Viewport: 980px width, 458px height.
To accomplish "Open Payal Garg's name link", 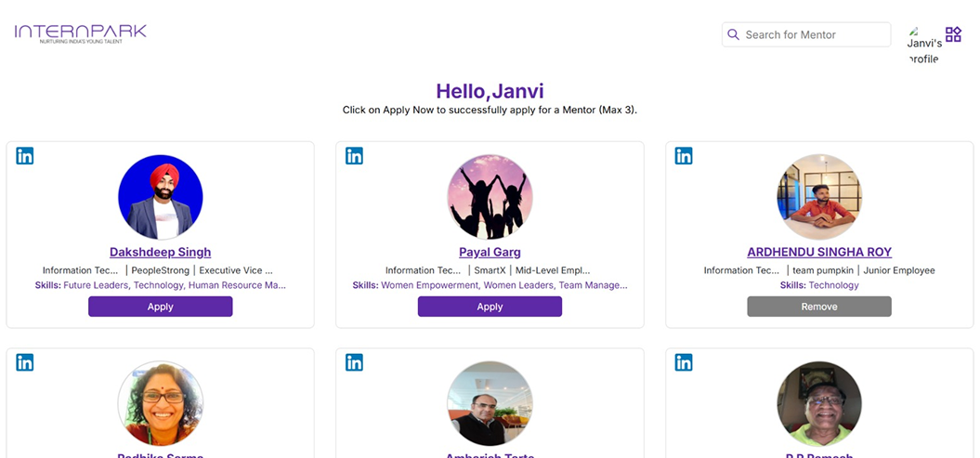I will pos(490,252).
